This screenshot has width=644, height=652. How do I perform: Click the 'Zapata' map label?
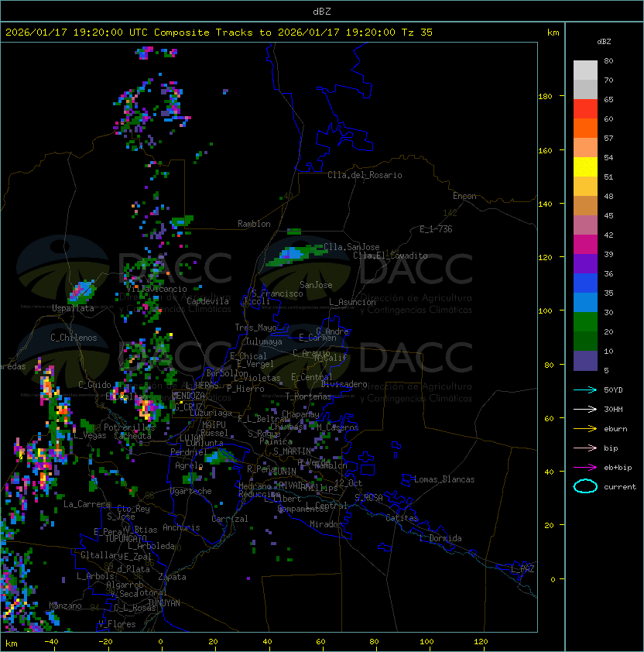click(x=172, y=577)
